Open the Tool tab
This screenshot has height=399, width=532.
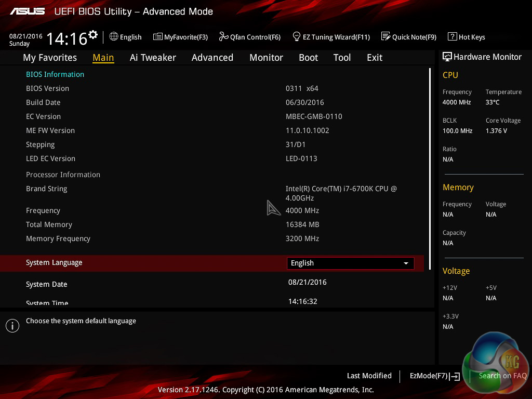342,58
